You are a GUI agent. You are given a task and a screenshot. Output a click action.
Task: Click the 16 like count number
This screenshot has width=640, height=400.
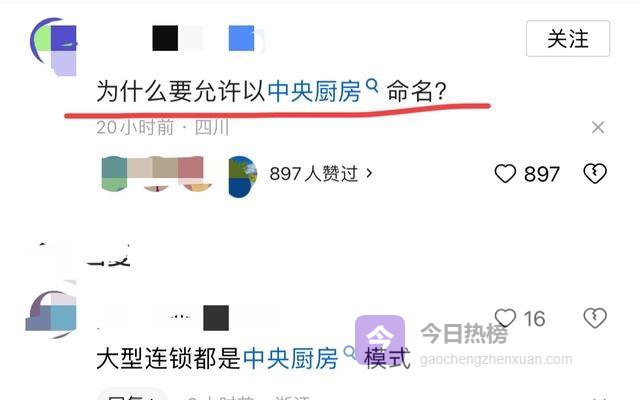pyautogui.click(x=534, y=319)
